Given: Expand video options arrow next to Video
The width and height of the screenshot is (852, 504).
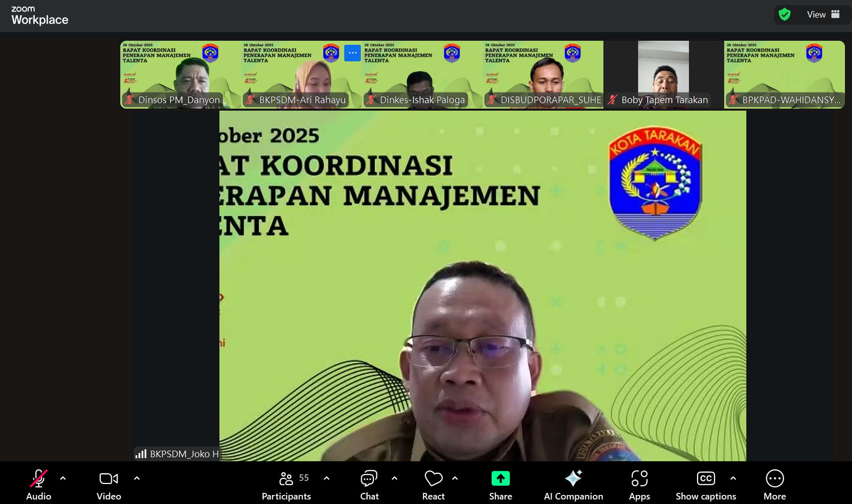Looking at the screenshot, I should point(137,478).
